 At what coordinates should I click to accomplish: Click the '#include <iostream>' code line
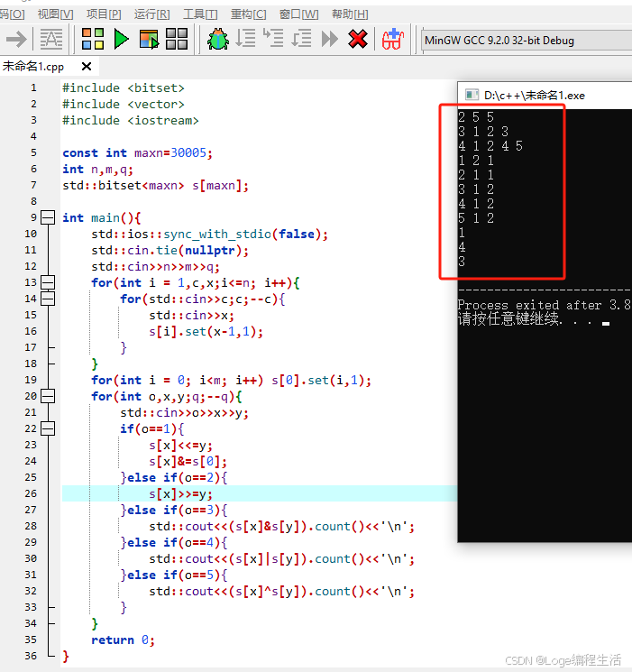(x=131, y=121)
